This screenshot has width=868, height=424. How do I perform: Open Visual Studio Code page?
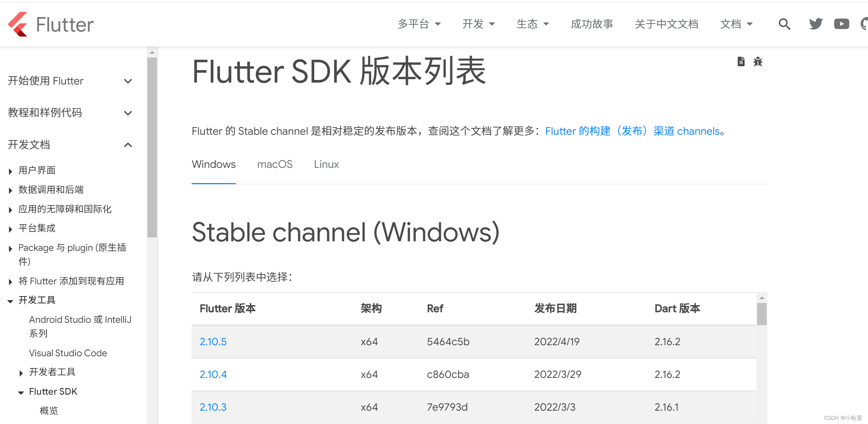[x=68, y=353]
